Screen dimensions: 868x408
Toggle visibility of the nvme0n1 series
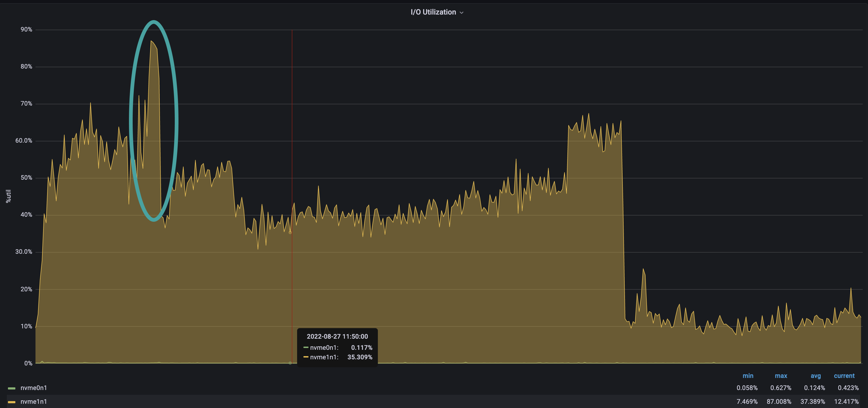click(x=34, y=388)
